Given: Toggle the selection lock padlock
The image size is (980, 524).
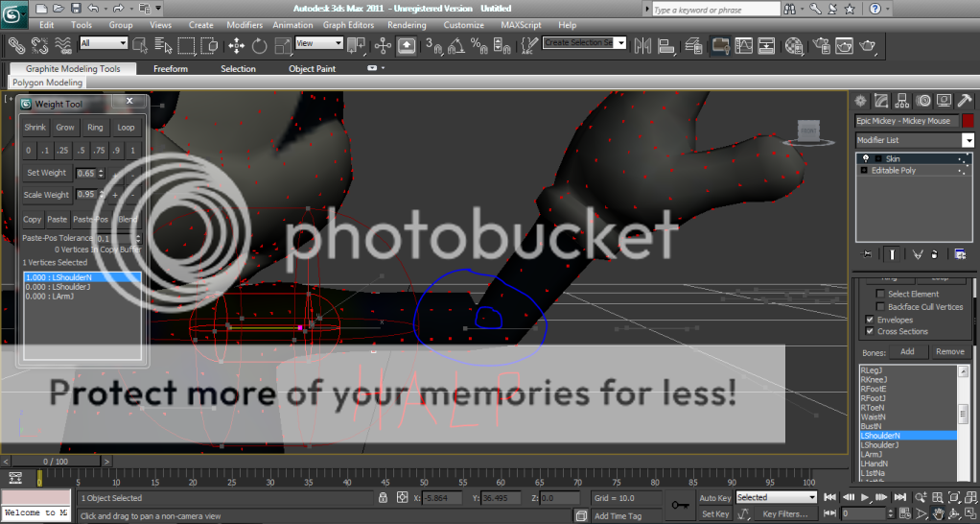Looking at the screenshot, I should [383, 498].
